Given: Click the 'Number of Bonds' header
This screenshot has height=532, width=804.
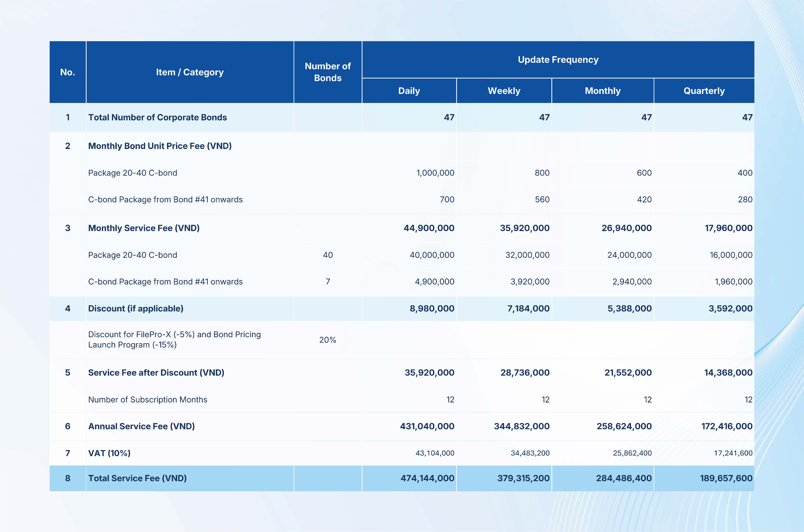Looking at the screenshot, I should (x=328, y=72).
